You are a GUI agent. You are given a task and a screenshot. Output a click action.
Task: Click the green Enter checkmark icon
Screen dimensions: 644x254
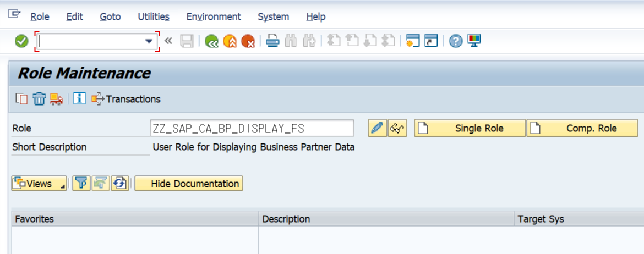tap(21, 41)
